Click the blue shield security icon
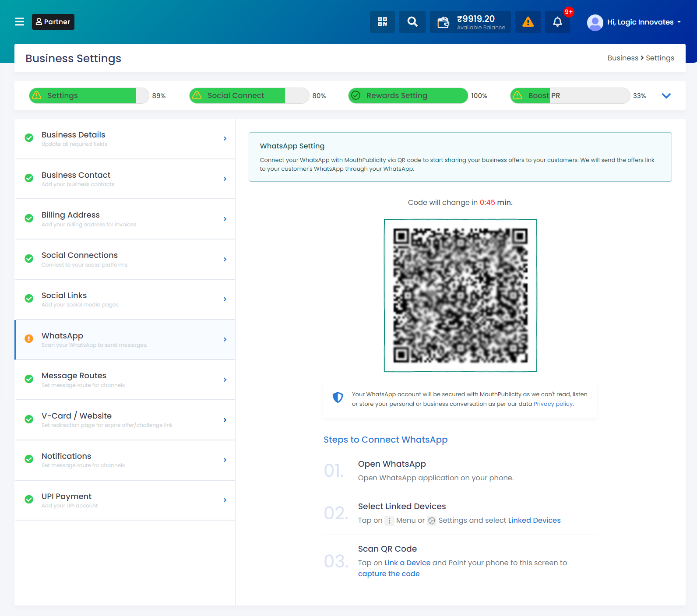Viewport: 697px width, 616px height. tap(338, 397)
